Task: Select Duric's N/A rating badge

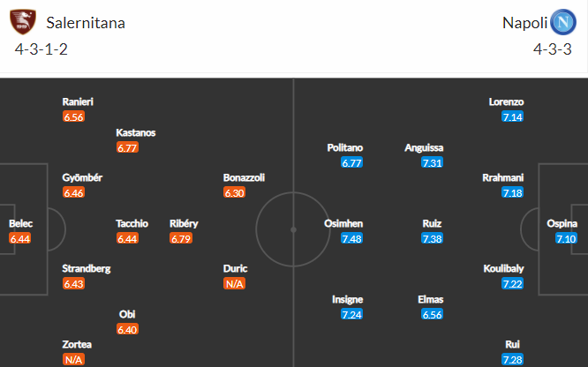Action: [x=234, y=284]
